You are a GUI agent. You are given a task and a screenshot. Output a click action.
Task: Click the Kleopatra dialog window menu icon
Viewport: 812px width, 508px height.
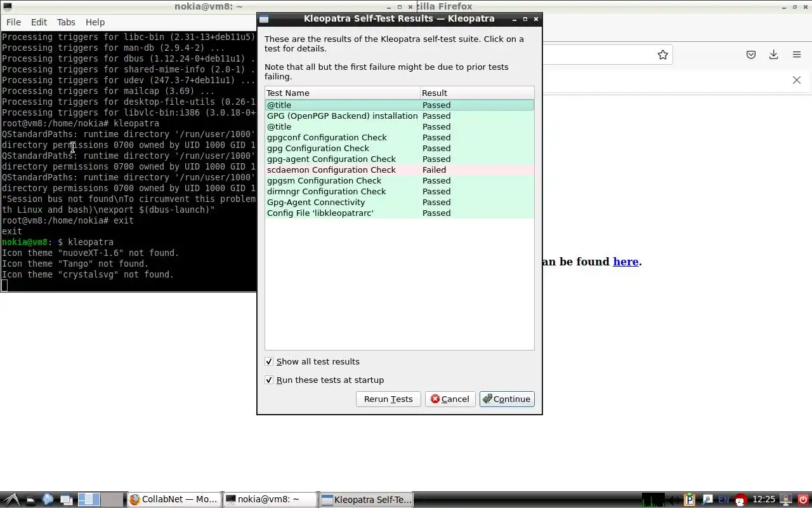pos(265,19)
